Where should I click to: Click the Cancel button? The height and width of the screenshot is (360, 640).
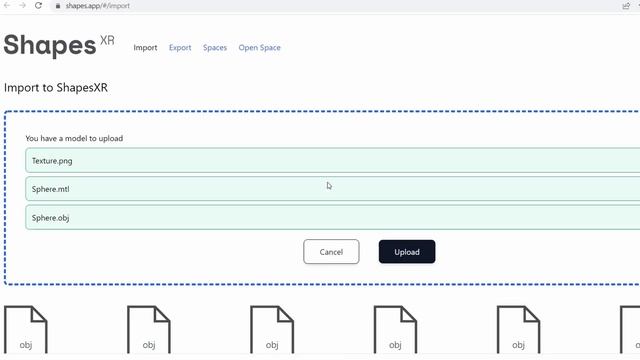point(331,251)
